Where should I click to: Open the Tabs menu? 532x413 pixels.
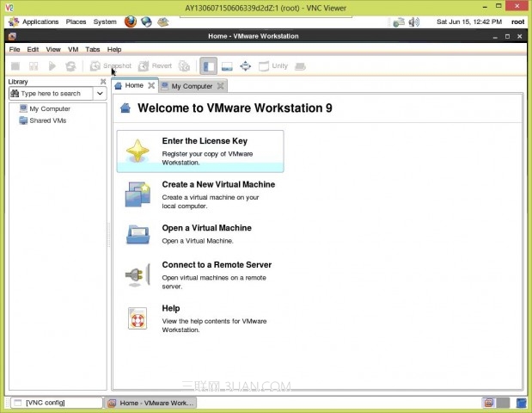(x=92, y=50)
